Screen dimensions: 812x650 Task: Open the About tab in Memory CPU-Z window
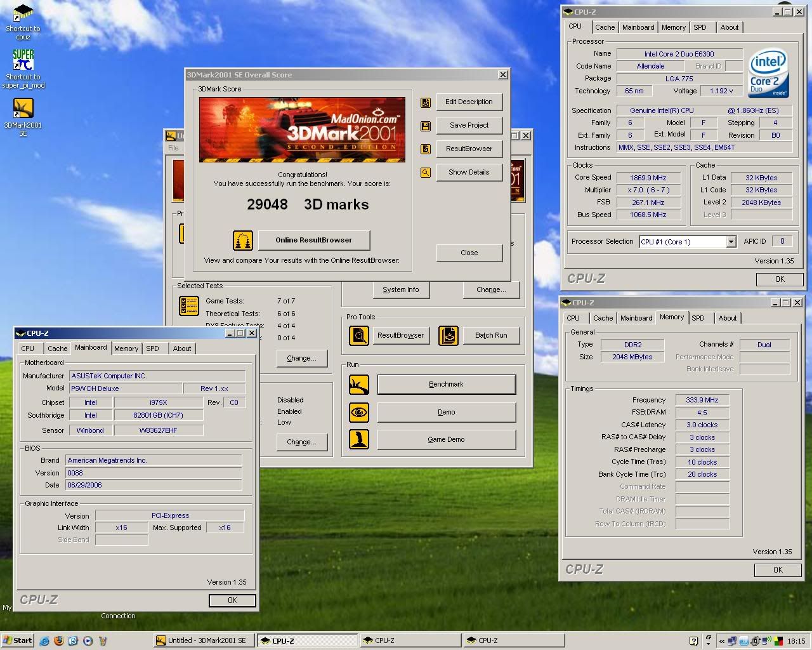point(727,318)
